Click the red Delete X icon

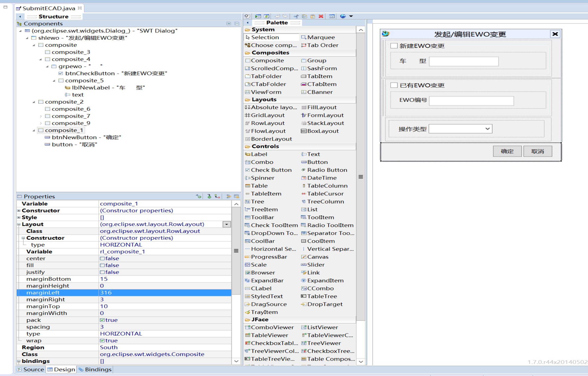321,16
